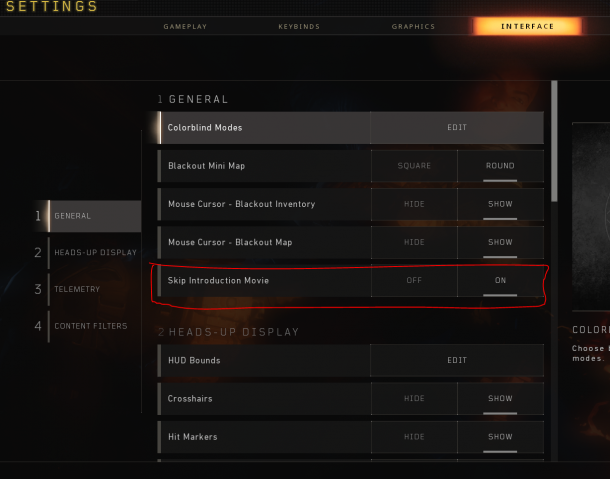The width and height of the screenshot is (610, 479).
Task: Select the Interface tab
Action: click(527, 26)
